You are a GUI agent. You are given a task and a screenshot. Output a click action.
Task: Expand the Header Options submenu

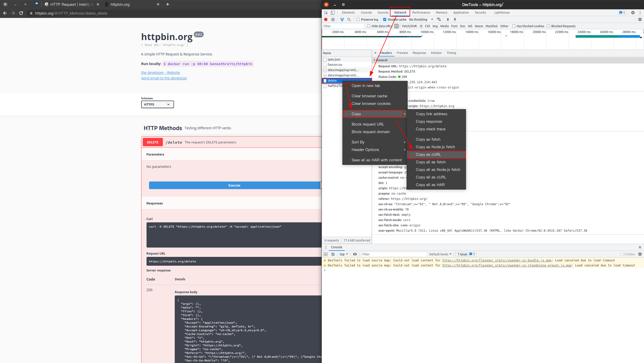375,150
